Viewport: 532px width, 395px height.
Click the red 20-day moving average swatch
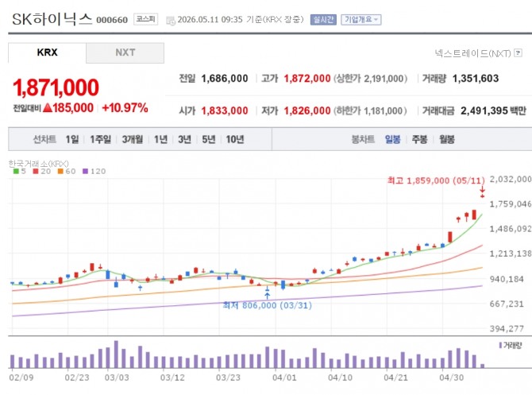[36, 171]
